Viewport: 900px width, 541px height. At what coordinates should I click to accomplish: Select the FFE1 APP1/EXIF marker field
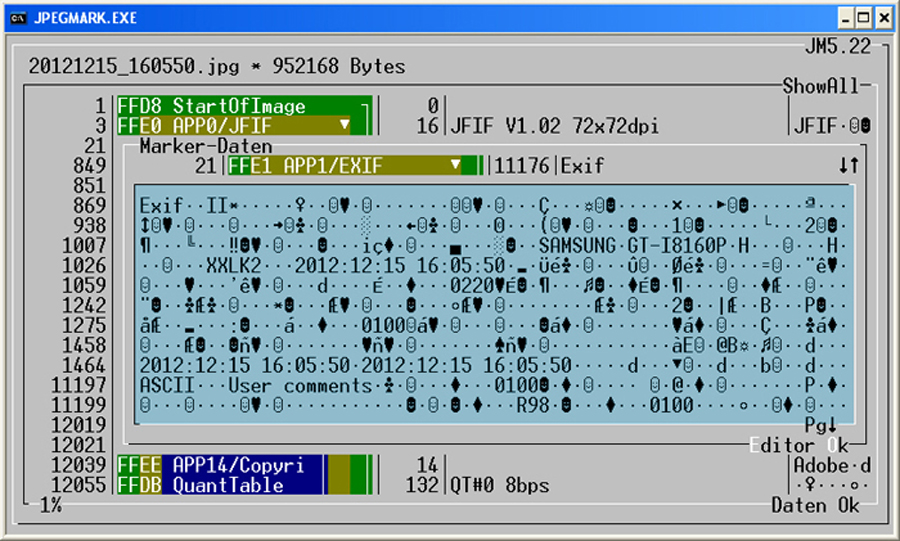355,166
